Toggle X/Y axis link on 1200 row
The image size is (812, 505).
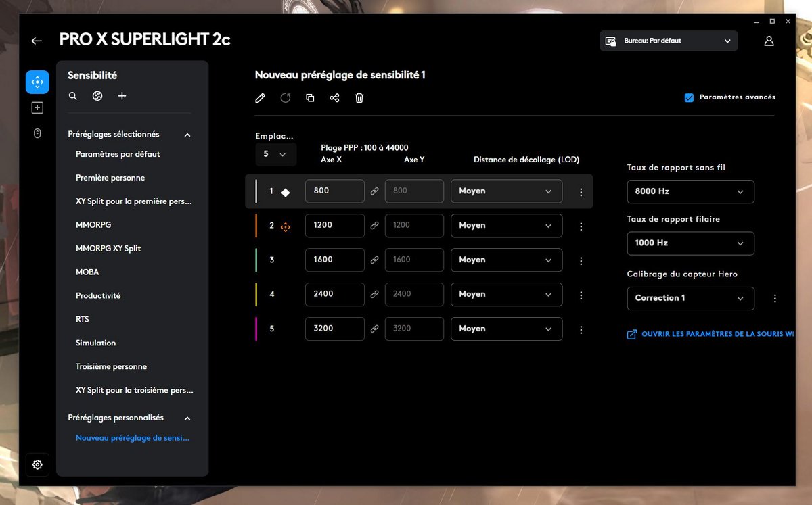374,226
